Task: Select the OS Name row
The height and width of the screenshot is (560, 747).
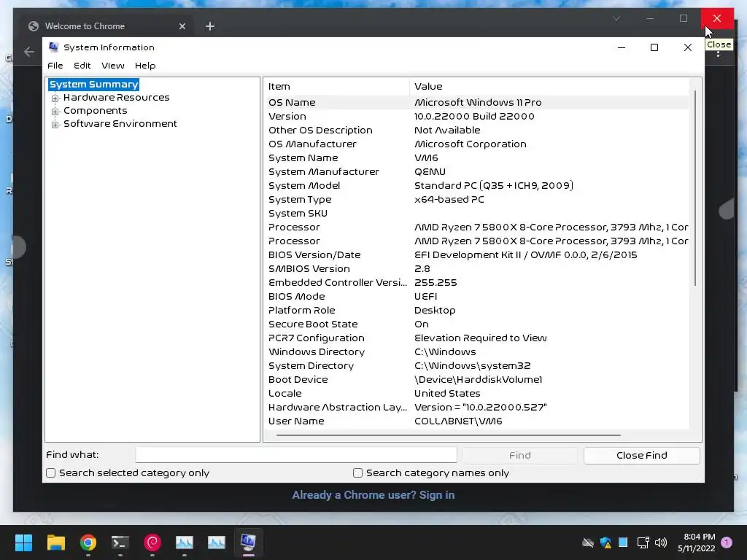Action: pyautogui.click(x=476, y=102)
